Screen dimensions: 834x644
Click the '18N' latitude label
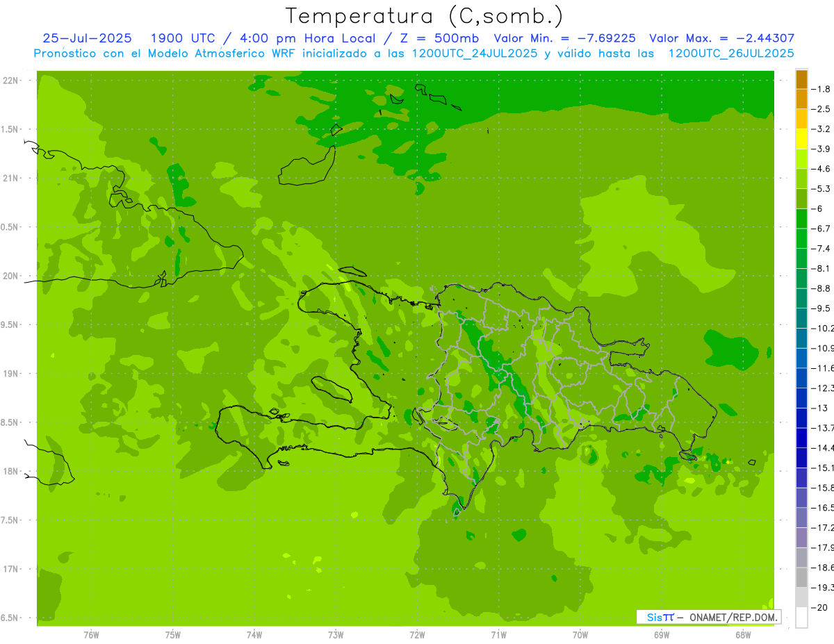[10, 471]
